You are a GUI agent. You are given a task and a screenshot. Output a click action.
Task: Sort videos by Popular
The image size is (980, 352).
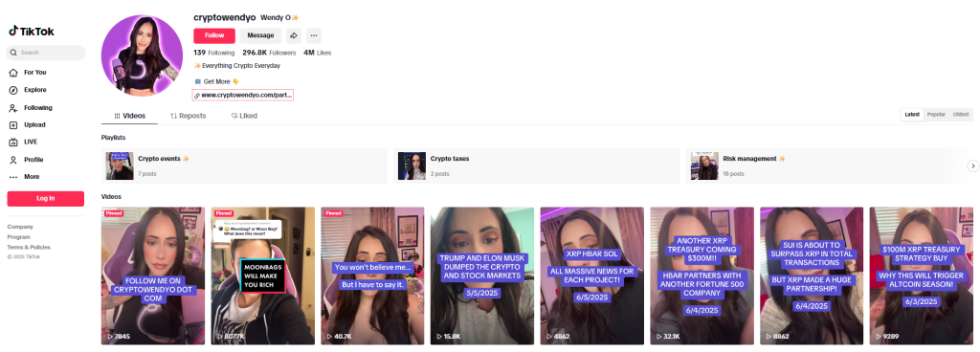click(x=936, y=115)
